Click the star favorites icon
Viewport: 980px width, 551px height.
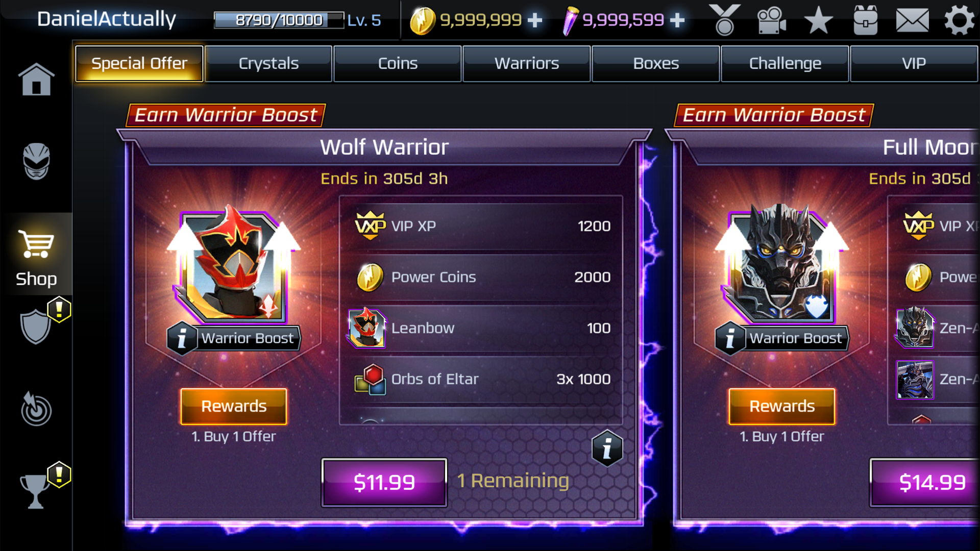pyautogui.click(x=818, y=20)
